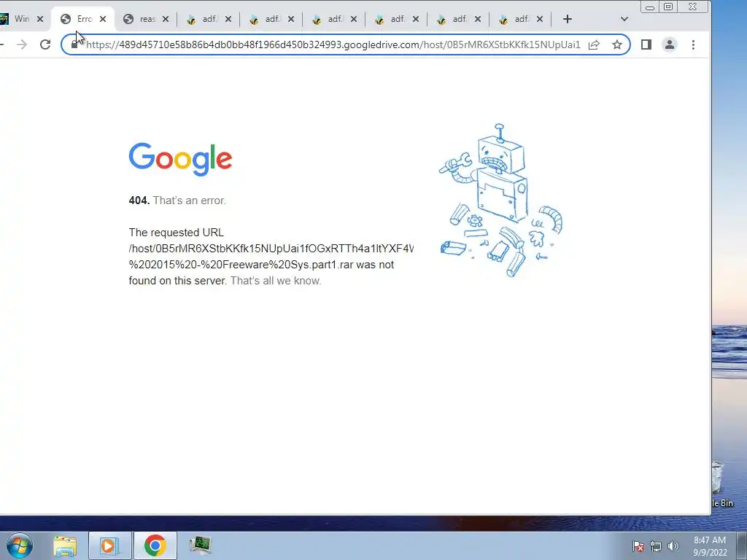Close the sixth 'adf.' tab
Viewport: 747px width, 560px height.
coord(539,19)
